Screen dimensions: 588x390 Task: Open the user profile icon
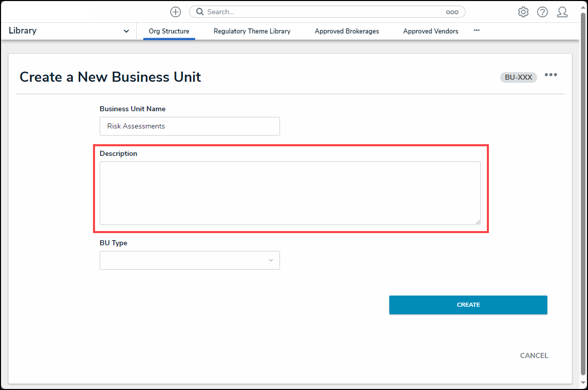tap(562, 12)
